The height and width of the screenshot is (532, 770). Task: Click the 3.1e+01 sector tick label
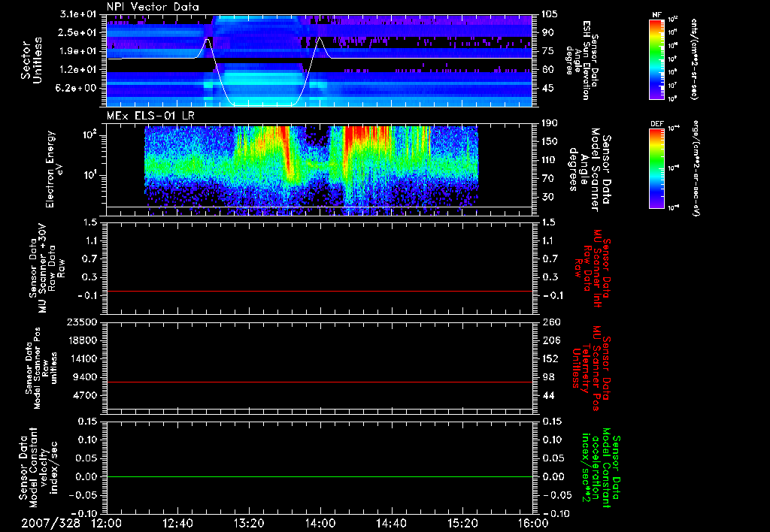click(x=78, y=14)
